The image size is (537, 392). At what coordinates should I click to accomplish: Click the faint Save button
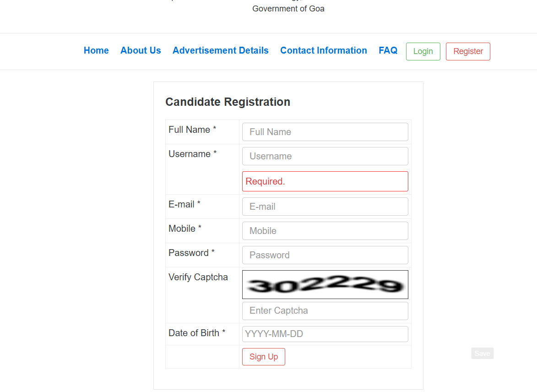click(482, 353)
